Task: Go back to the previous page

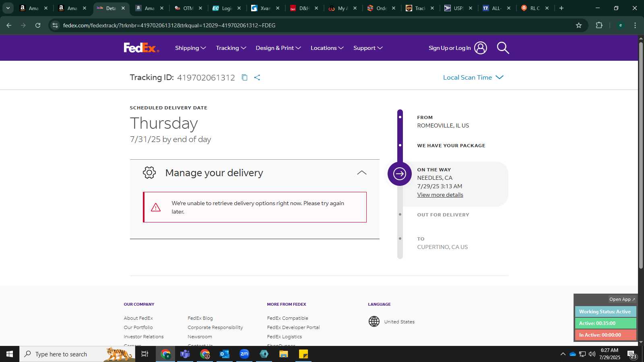Action: pyautogui.click(x=9, y=25)
